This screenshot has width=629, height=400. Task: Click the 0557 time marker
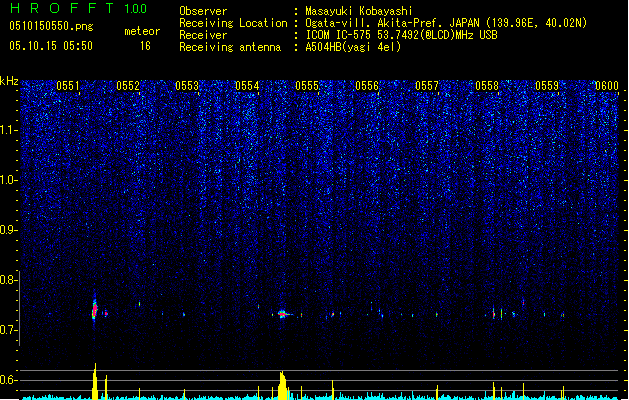tap(427, 86)
